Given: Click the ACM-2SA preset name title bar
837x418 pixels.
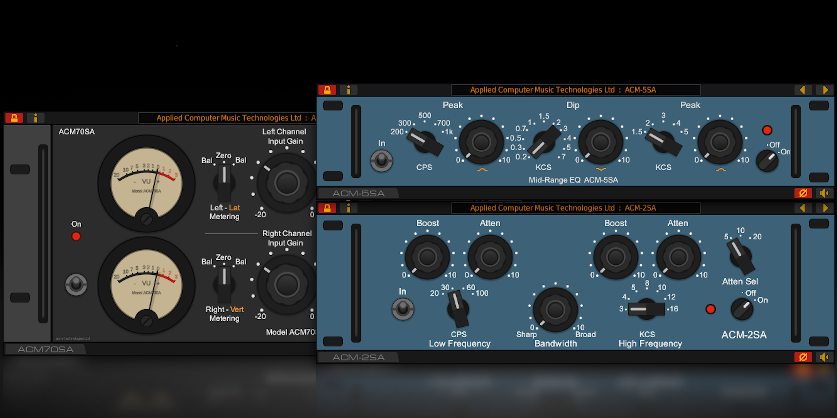Looking at the screenshot, I should [575, 208].
